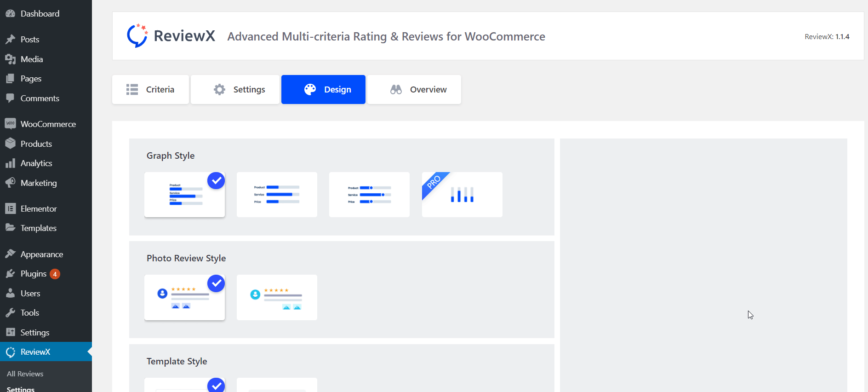Open the ReviewX menu item
The width and height of the screenshot is (868, 392).
click(x=46, y=352)
